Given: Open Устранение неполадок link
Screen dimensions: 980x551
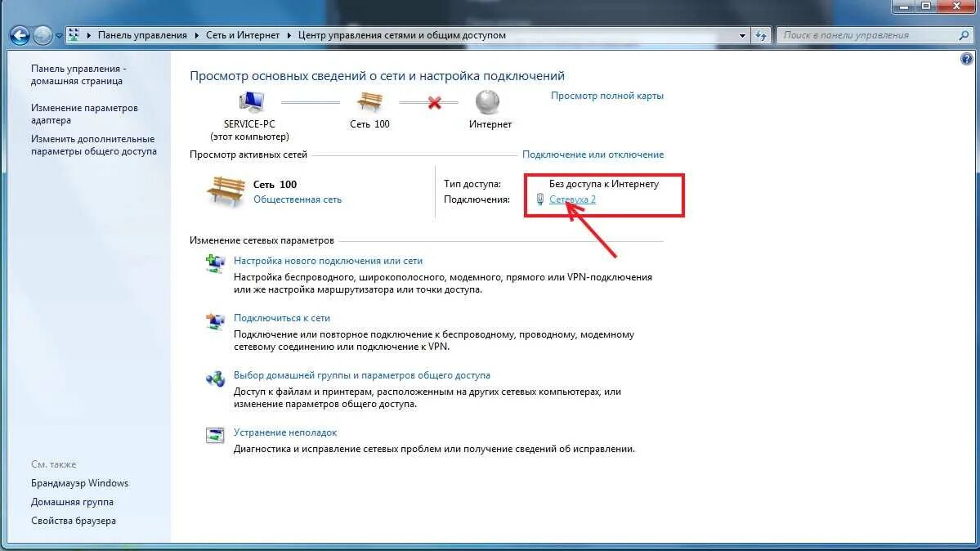Looking at the screenshot, I should 285,432.
